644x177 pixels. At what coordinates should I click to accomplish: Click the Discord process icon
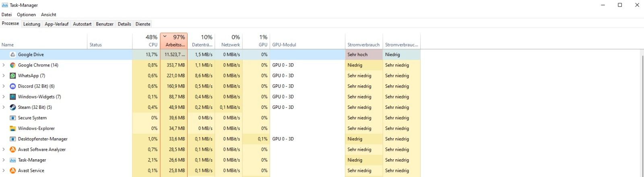point(13,86)
